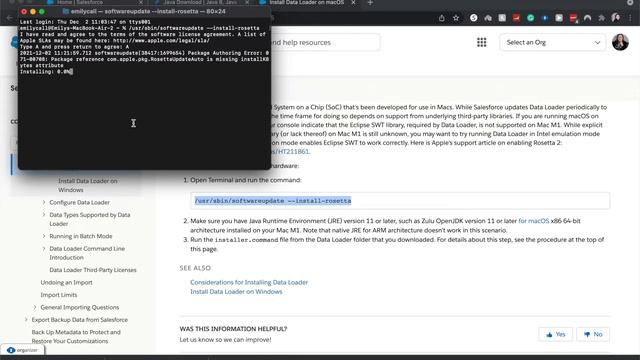Expand General Importing Questions

click(x=35, y=307)
